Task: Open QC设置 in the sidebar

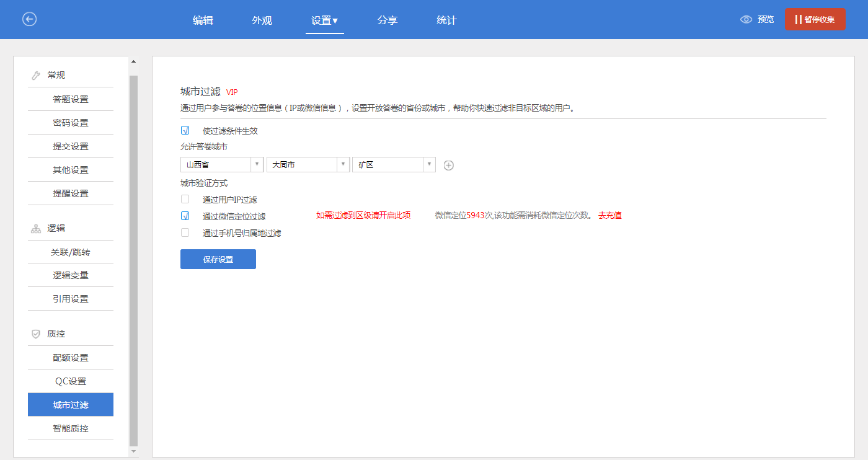Action: click(71, 381)
